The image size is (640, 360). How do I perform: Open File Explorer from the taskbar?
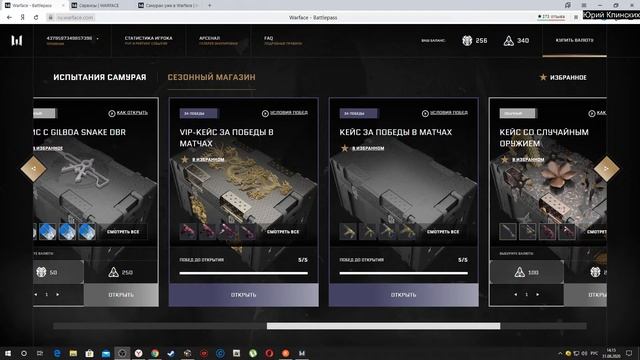[73, 353]
